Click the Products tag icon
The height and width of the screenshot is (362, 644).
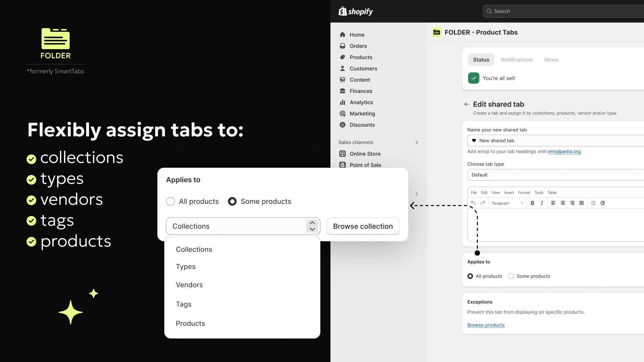point(343,57)
